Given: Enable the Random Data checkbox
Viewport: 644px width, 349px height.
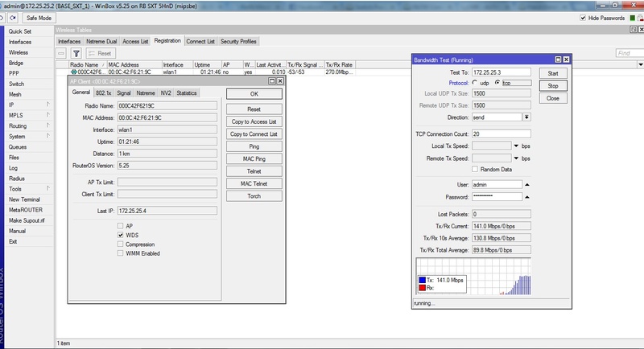Looking at the screenshot, I should (x=477, y=169).
